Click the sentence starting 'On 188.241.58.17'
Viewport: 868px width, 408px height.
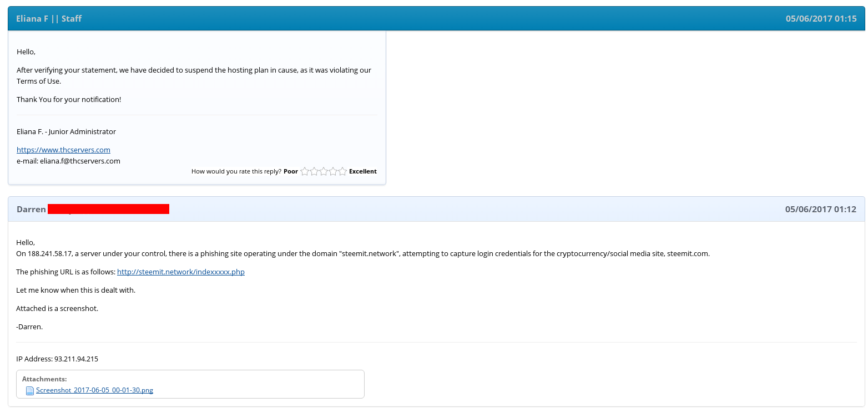pos(363,253)
